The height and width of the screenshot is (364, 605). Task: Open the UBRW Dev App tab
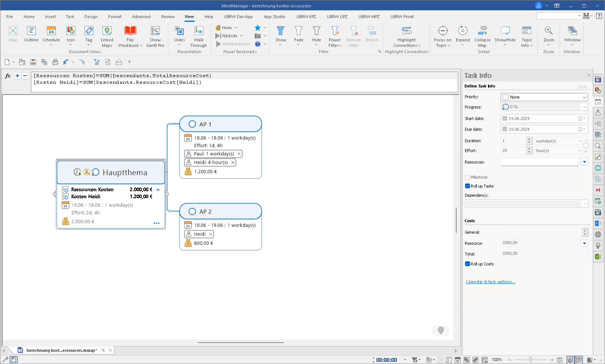coord(238,17)
